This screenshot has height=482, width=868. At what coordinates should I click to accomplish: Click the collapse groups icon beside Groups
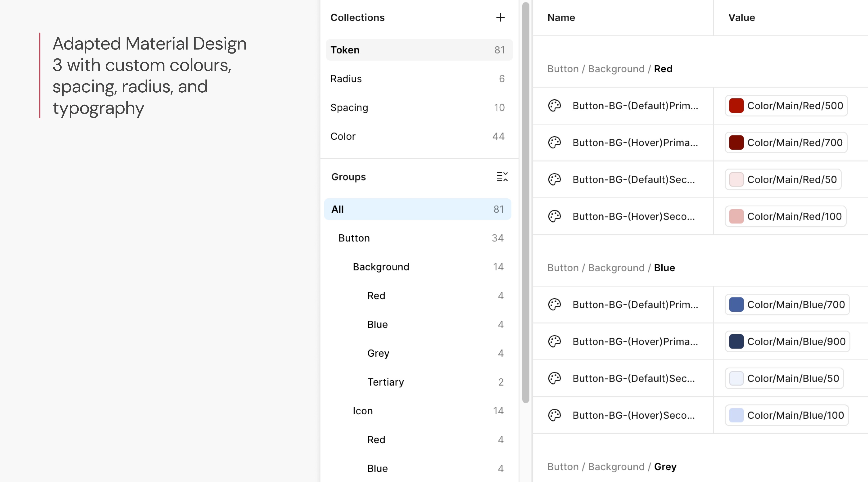[502, 177]
